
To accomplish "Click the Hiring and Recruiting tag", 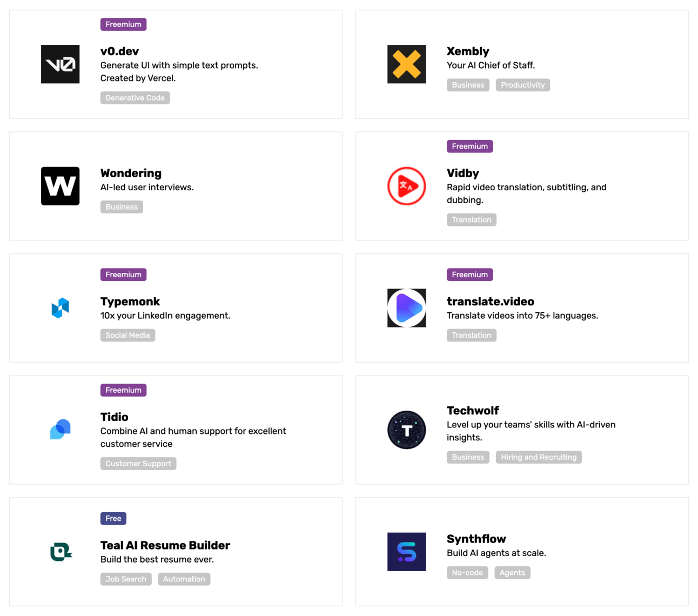I will (x=539, y=457).
